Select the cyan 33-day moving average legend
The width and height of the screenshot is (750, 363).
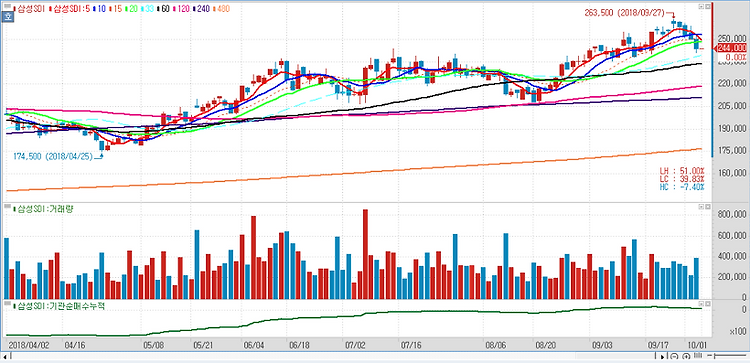[147, 9]
